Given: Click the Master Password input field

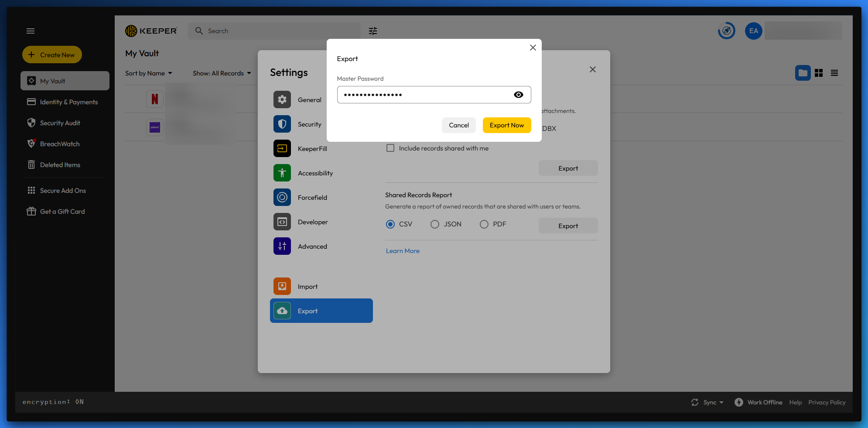Looking at the screenshot, I should pos(425,95).
